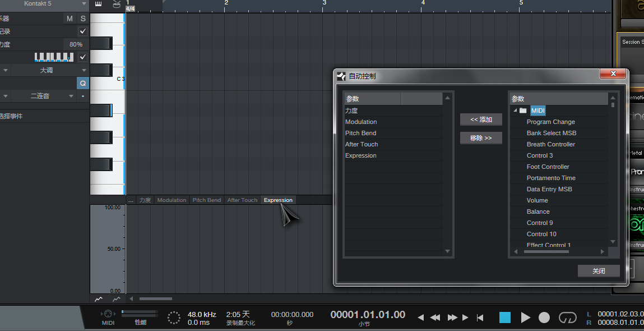Screen dimensions: 644x331
Task: Toggle the Mute M button
Action: click(70, 19)
